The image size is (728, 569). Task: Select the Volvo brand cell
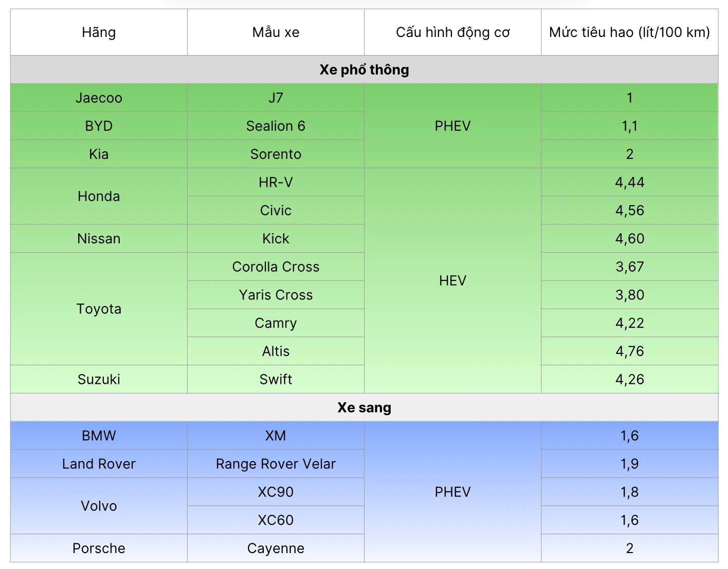coord(99,506)
